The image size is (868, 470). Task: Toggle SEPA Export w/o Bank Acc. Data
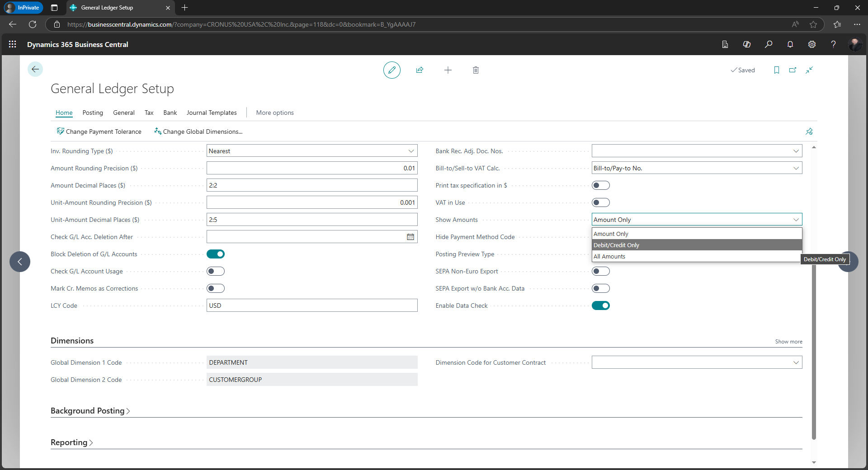(601, 288)
